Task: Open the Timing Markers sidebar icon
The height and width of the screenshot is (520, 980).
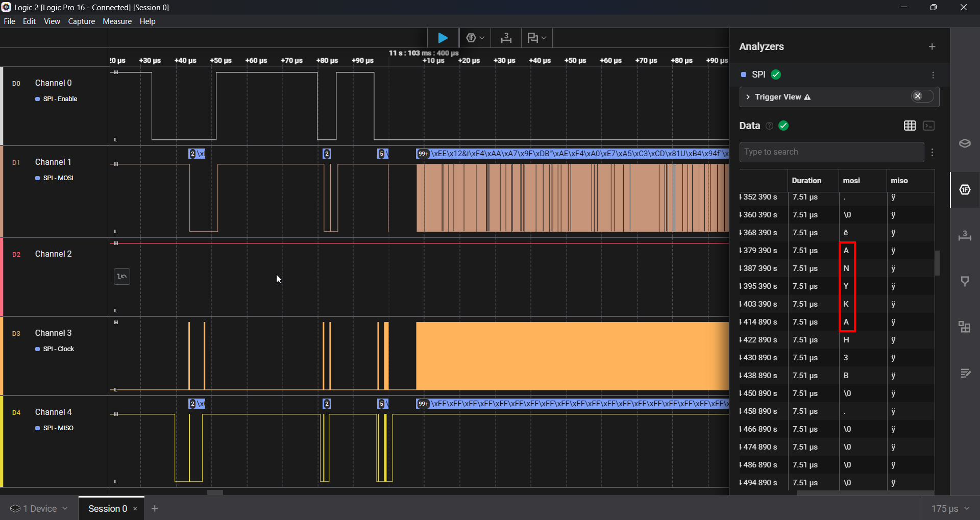Action: [x=965, y=236]
